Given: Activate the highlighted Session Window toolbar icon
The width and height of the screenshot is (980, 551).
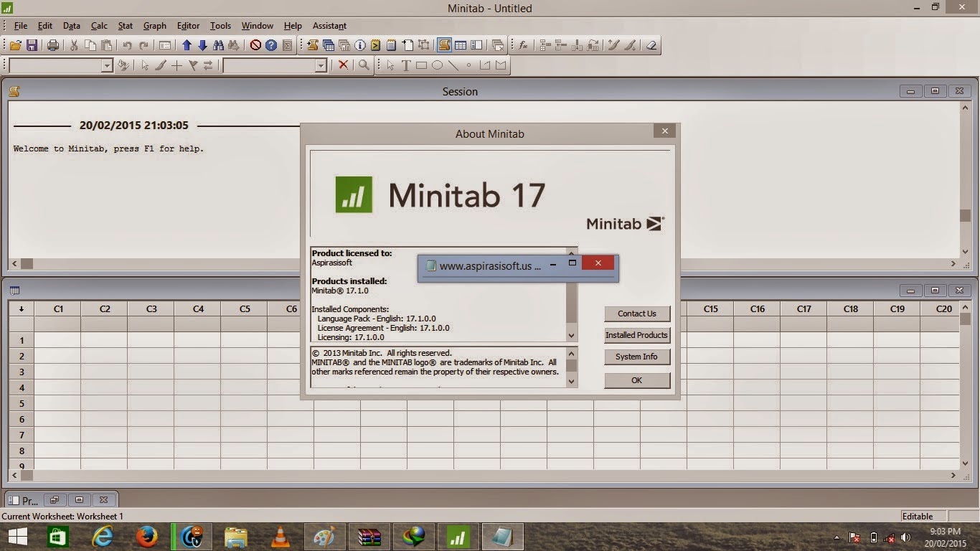Looking at the screenshot, I should coord(444,45).
